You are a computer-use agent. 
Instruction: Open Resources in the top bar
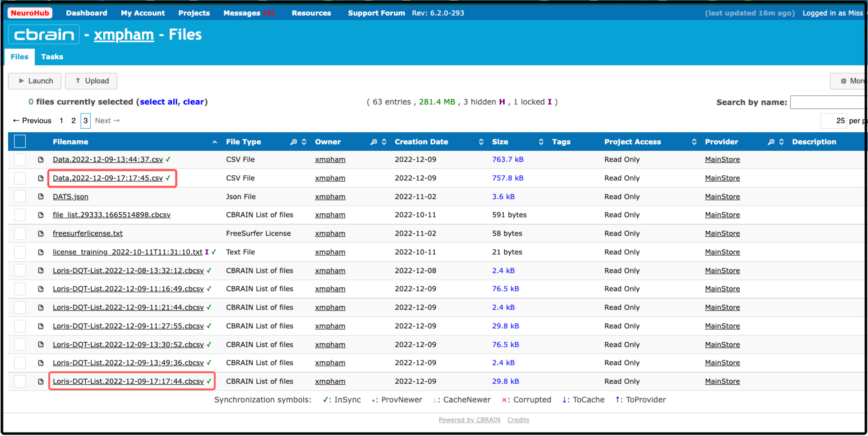tap(311, 13)
